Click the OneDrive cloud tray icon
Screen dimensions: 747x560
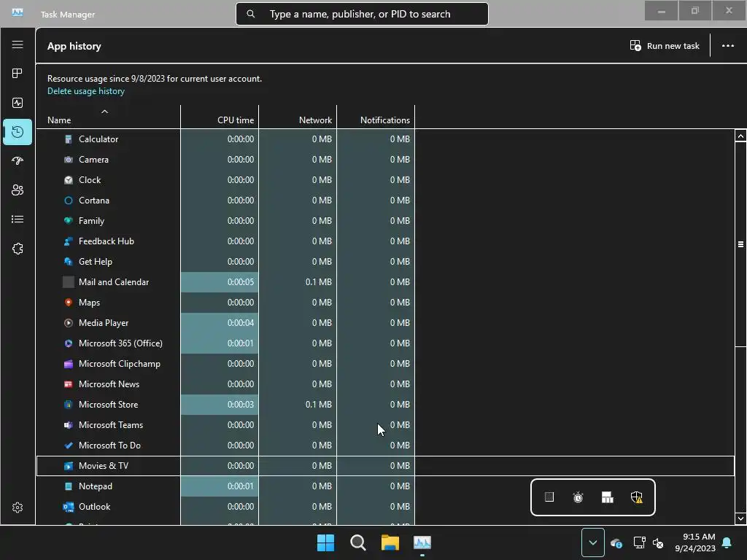pos(616,542)
